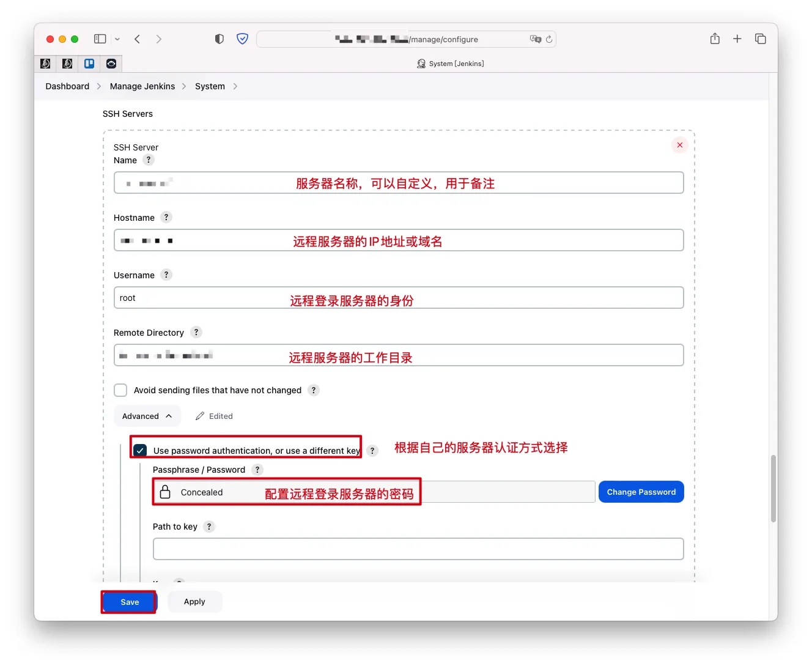The image size is (812, 666).
Task: Click help icon next to Hostname
Action: click(166, 218)
